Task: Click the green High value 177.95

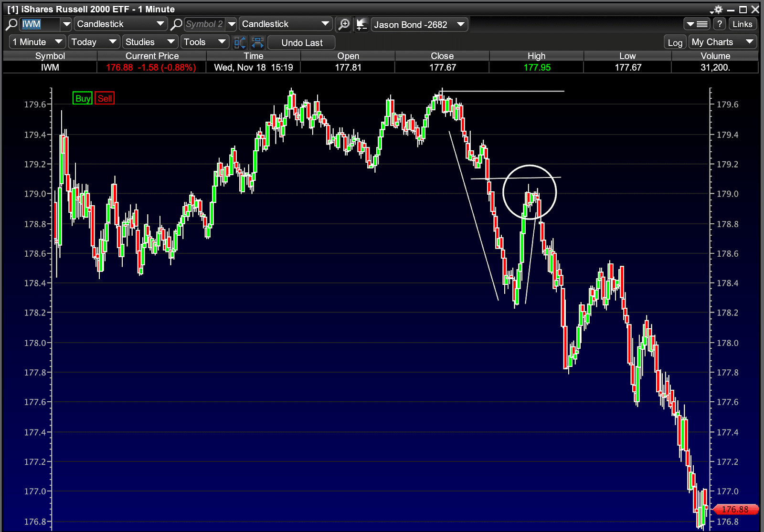Action: pos(537,67)
